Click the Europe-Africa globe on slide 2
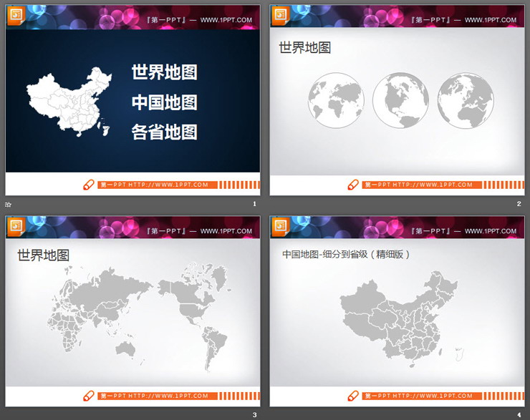Screen dimensions: 530x420 (x=466, y=100)
